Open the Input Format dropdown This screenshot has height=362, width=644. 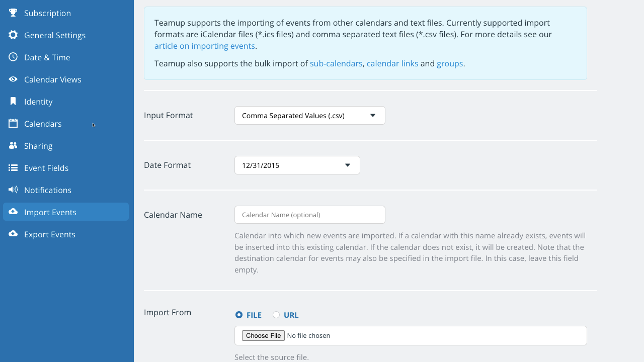click(309, 116)
